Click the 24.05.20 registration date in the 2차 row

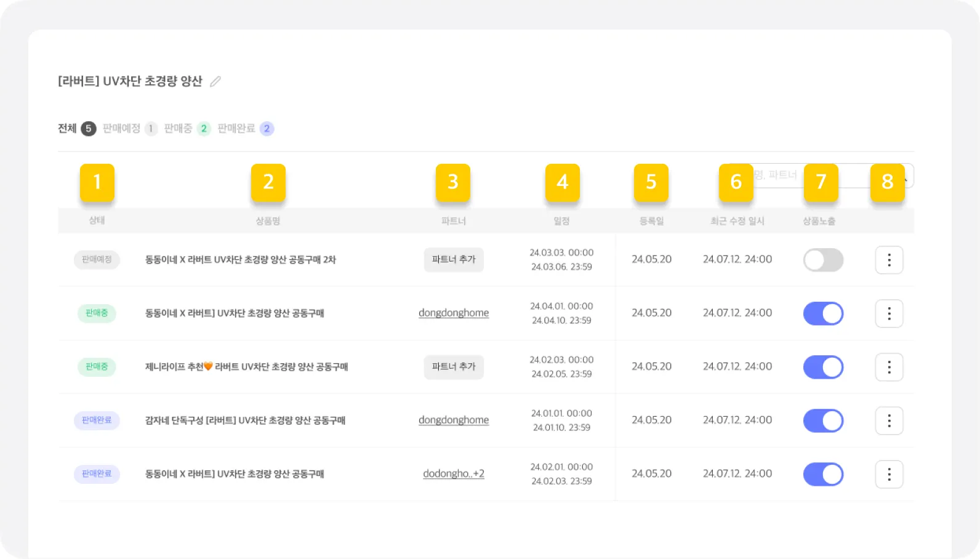(651, 259)
